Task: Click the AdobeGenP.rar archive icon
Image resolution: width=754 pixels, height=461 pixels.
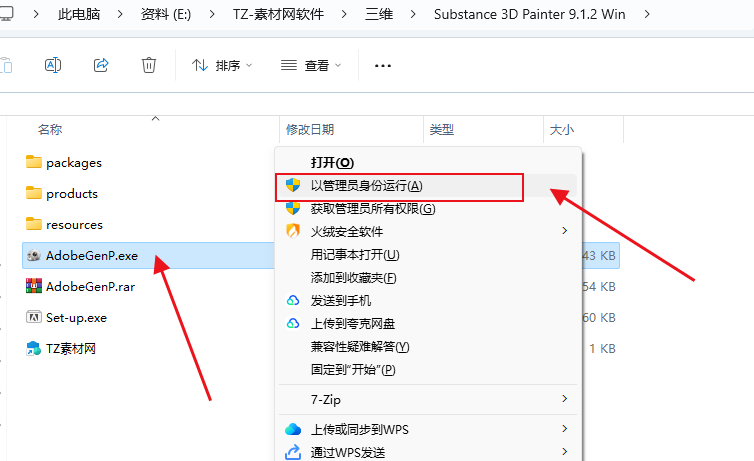Action: pos(34,286)
